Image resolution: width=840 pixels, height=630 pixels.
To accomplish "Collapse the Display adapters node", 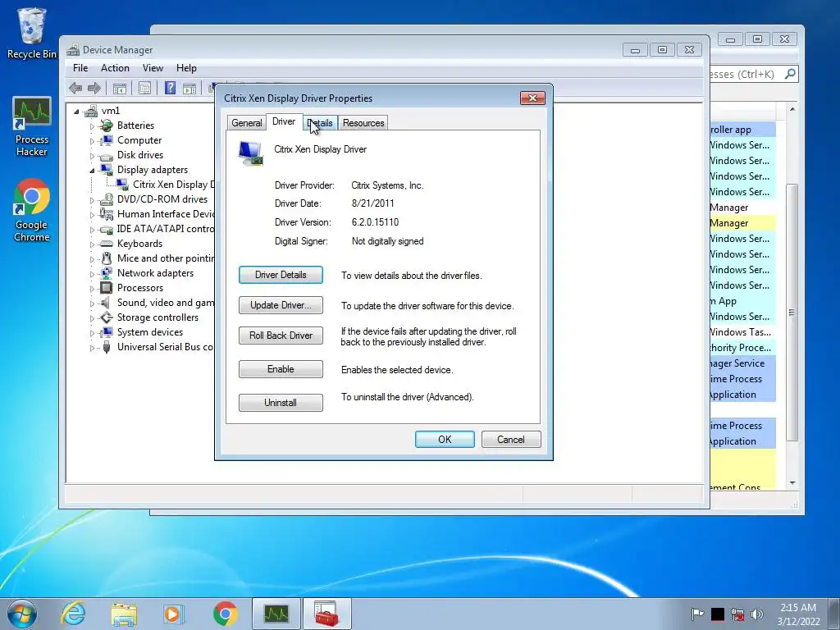I will [92, 171].
